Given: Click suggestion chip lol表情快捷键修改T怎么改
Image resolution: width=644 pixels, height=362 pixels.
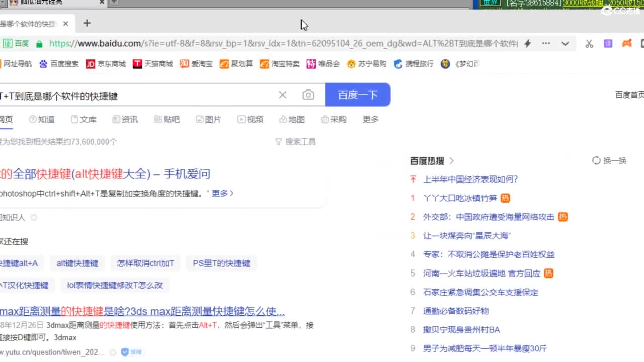Looking at the screenshot, I should pyautogui.click(x=115, y=285).
